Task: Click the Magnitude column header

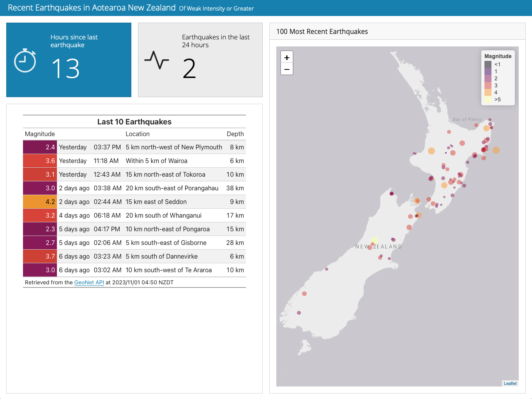Action: coord(40,134)
